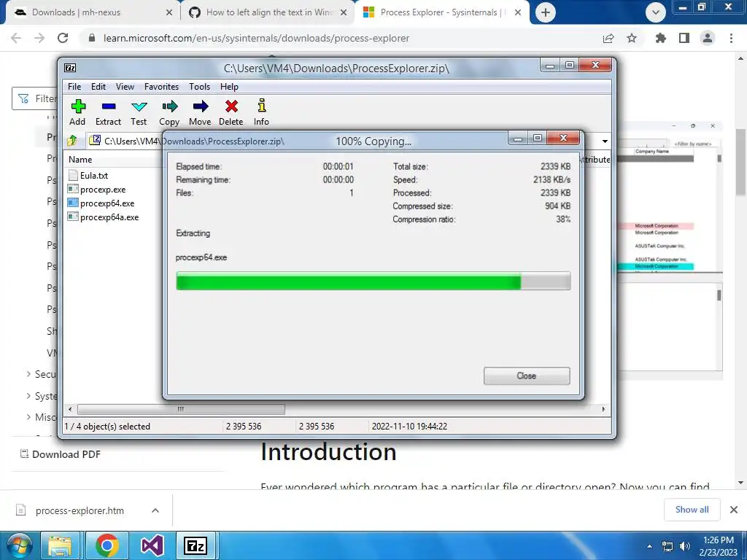Image resolution: width=747 pixels, height=560 pixels.
Task: Click the Chrome page vertical scrollbar
Action: coord(740,162)
